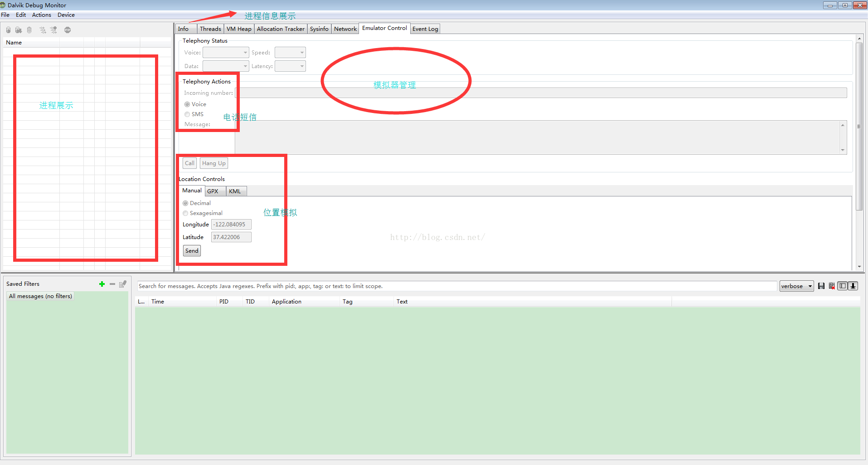
Task: Switch to the Threads tab
Action: tap(210, 29)
